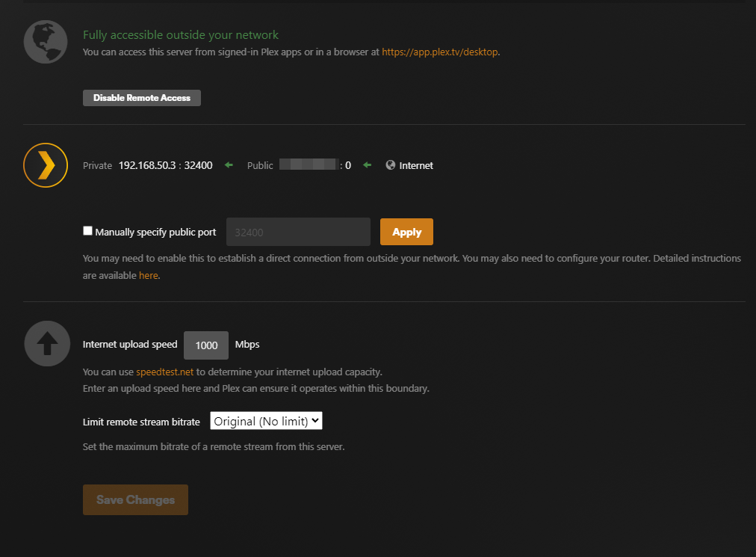Click the orange Plex chevron icon
Viewport: 756px width, 557px height.
[46, 164]
